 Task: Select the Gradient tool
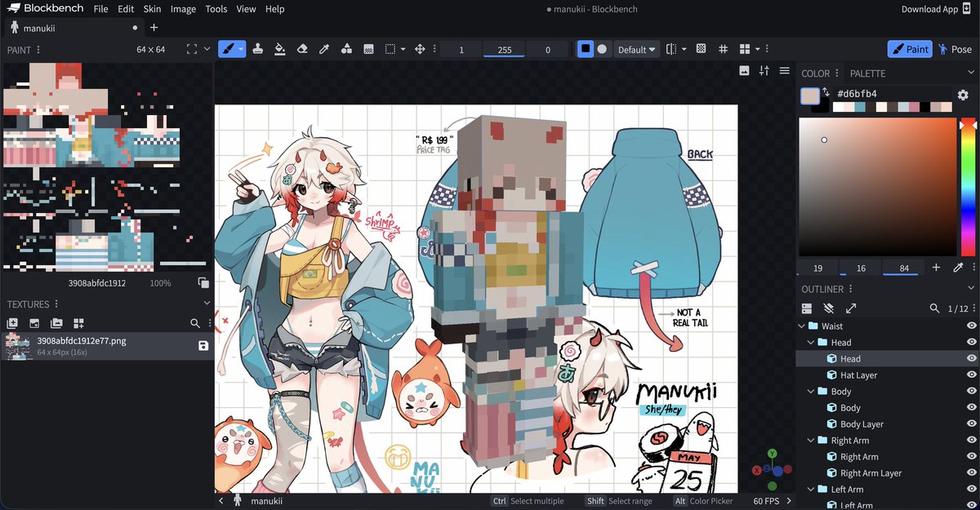(x=368, y=49)
